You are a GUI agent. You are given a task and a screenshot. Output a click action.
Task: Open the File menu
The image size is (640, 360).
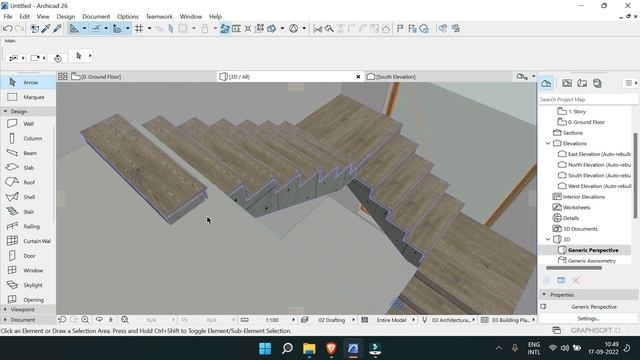[8, 17]
